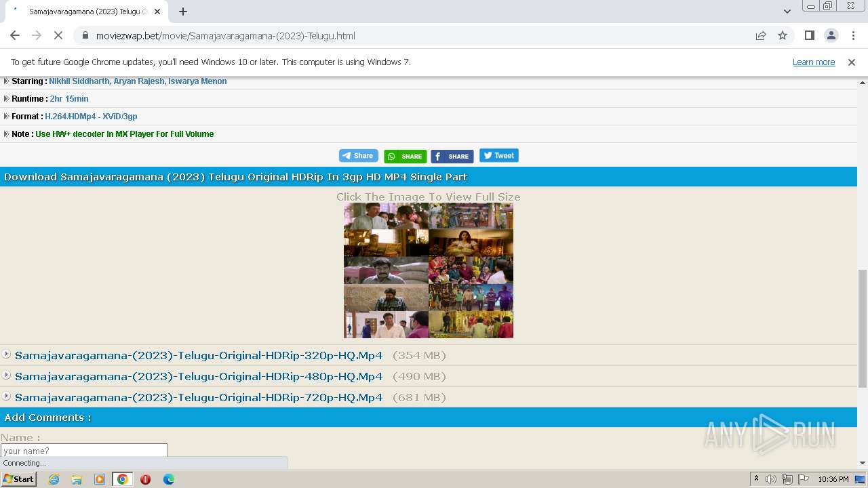Open the Edge taskbar icon
The image size is (868, 488).
168,479
